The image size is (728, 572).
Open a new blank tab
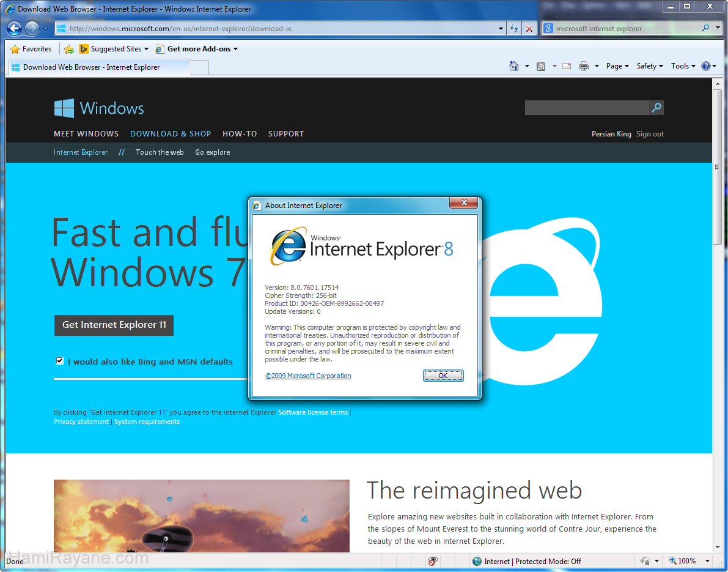[200, 68]
